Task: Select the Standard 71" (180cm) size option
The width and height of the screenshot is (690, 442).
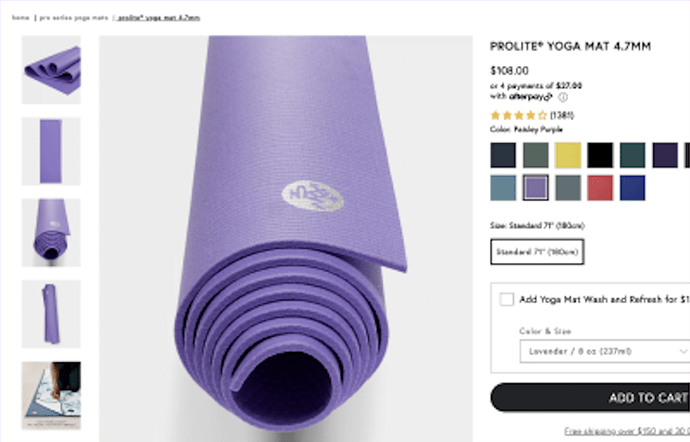Action: point(537,252)
